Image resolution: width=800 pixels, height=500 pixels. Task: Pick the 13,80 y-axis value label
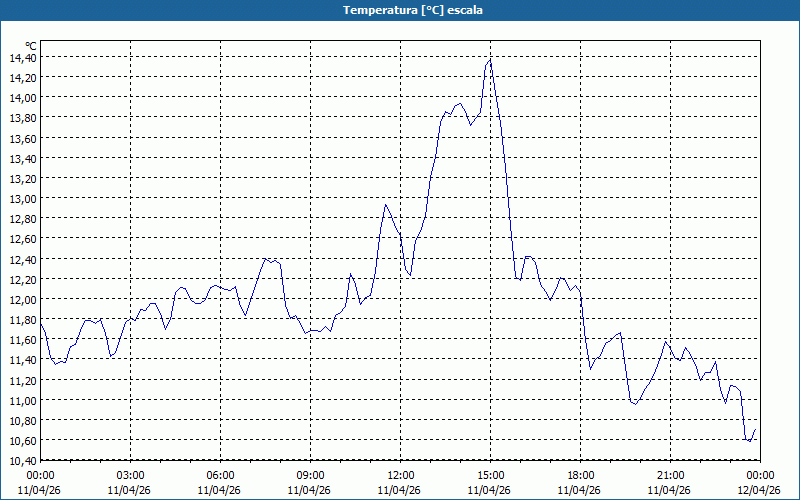(x=22, y=118)
